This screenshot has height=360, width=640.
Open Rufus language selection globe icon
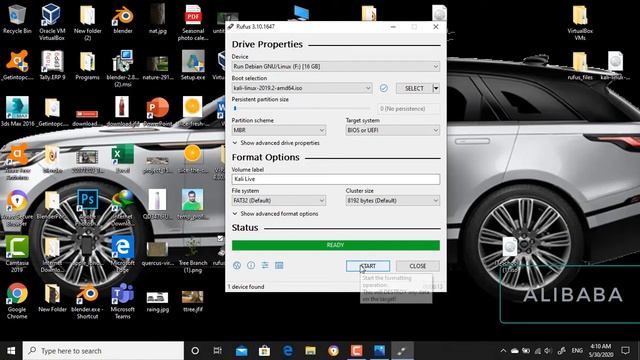coord(237,265)
